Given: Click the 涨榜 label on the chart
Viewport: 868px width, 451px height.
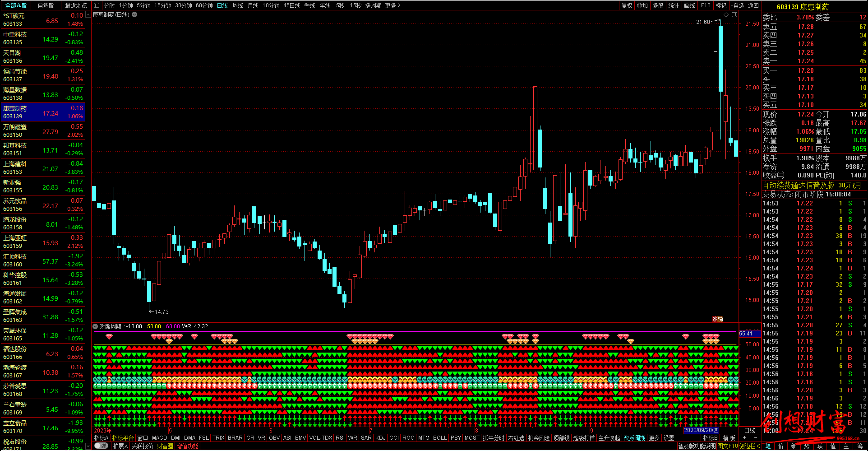Looking at the screenshot, I should [x=718, y=319].
